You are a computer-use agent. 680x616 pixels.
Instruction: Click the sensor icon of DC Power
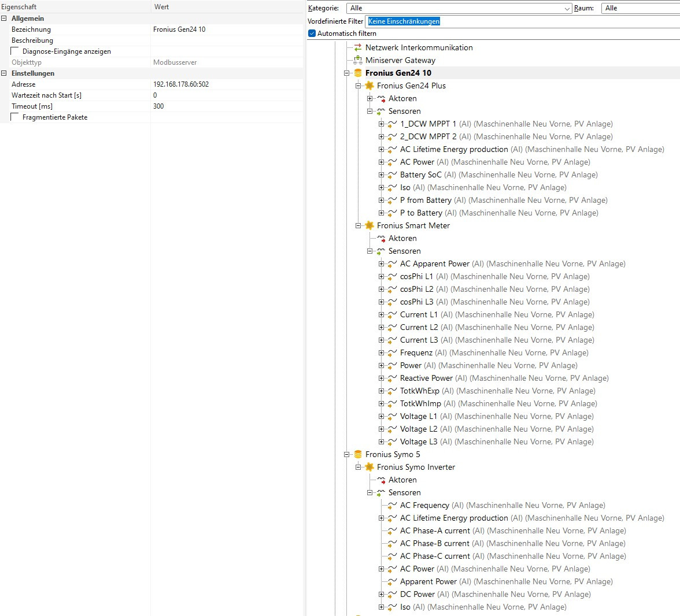392,594
